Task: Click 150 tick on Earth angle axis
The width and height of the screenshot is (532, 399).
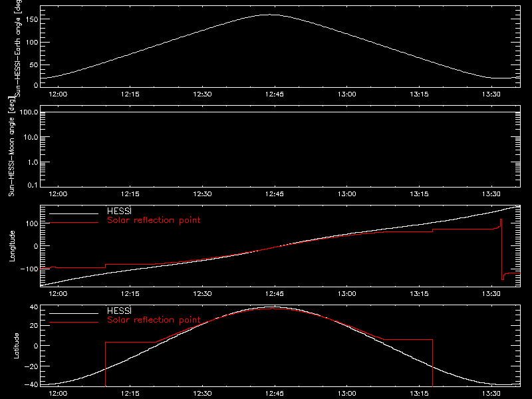Action: 32,19
